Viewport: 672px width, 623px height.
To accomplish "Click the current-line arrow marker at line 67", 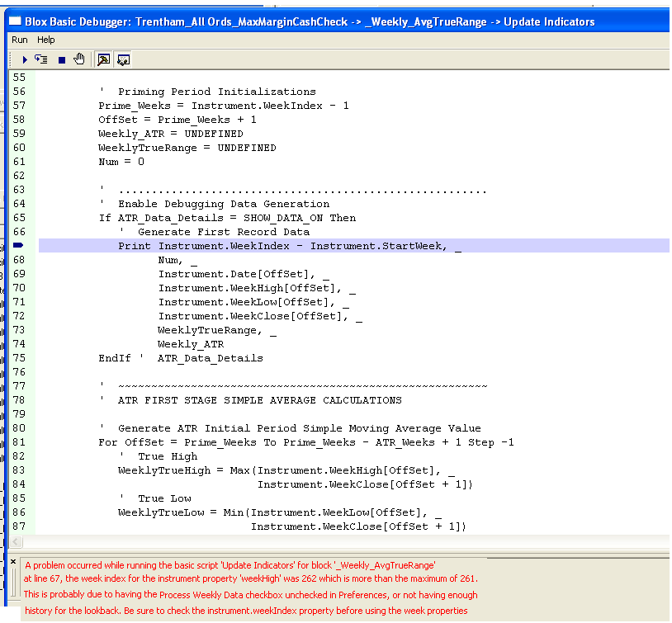I will (18, 246).
